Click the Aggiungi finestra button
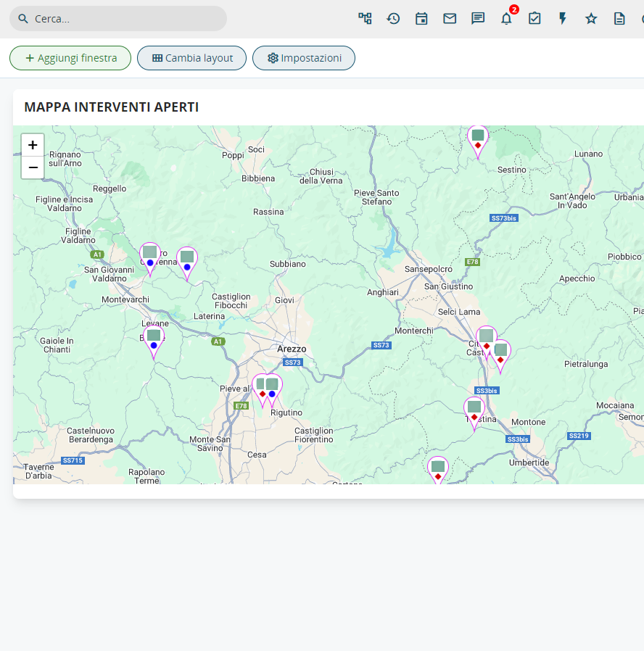Image resolution: width=644 pixels, height=651 pixels. (x=70, y=58)
